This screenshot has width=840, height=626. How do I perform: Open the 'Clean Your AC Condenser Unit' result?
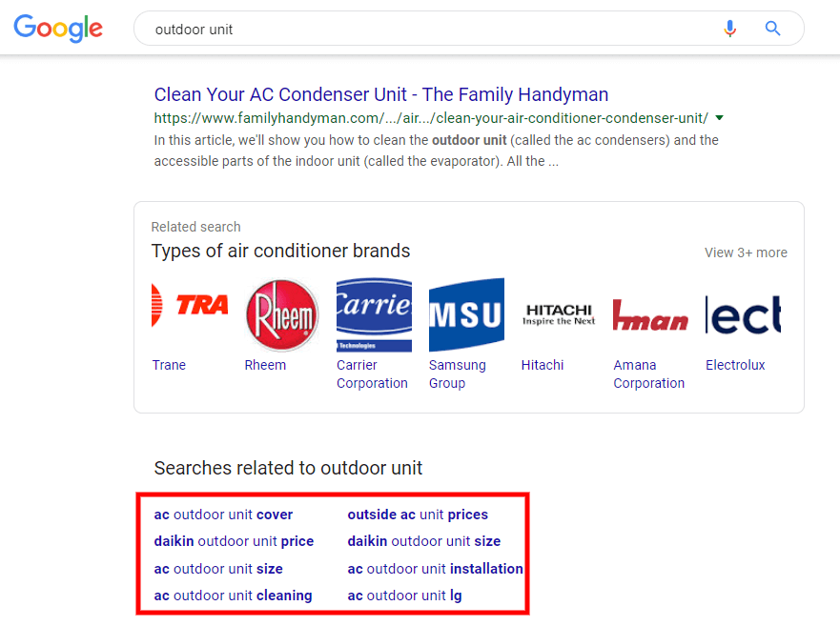pos(380,94)
